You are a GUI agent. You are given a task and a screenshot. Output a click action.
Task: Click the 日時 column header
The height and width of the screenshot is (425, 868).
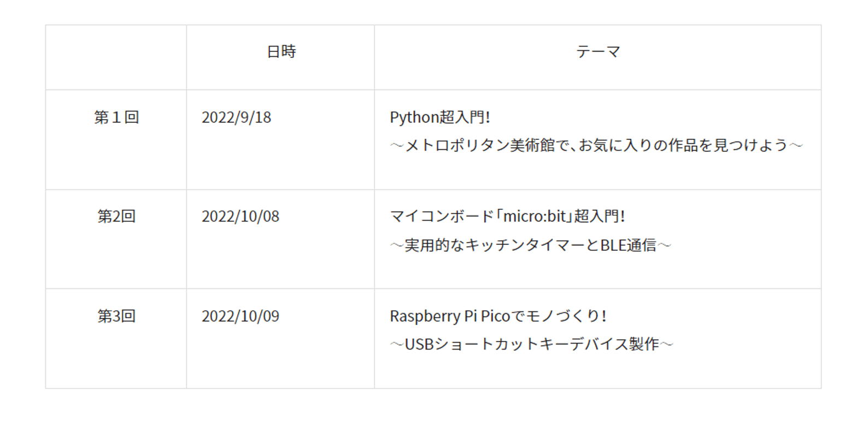(281, 52)
